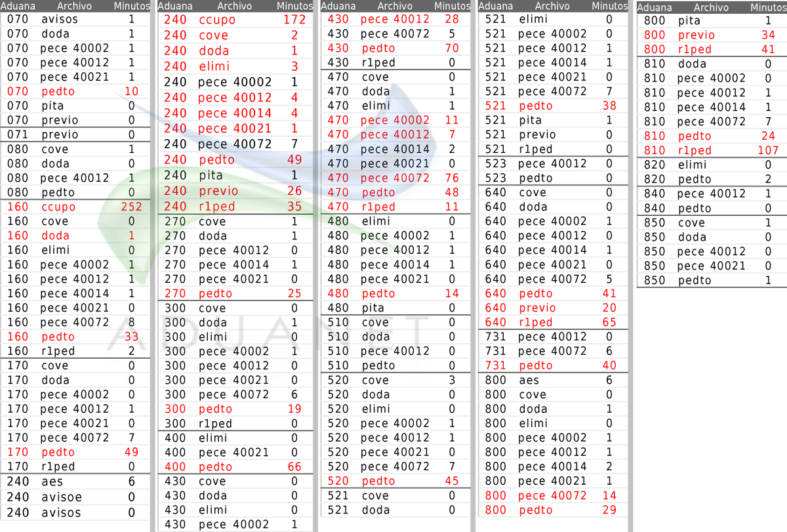
Task: Select 20 in the 640 previo row
Action: coord(609,308)
